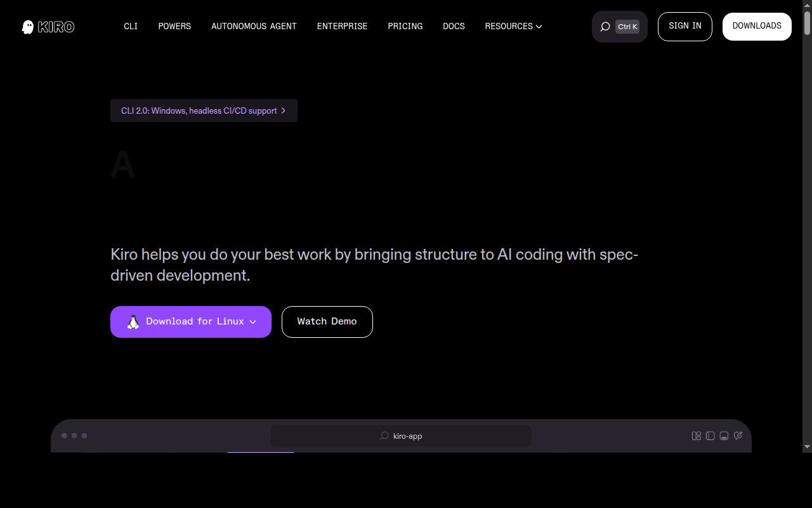Open the Powers nav item
812x508 pixels.
click(174, 26)
